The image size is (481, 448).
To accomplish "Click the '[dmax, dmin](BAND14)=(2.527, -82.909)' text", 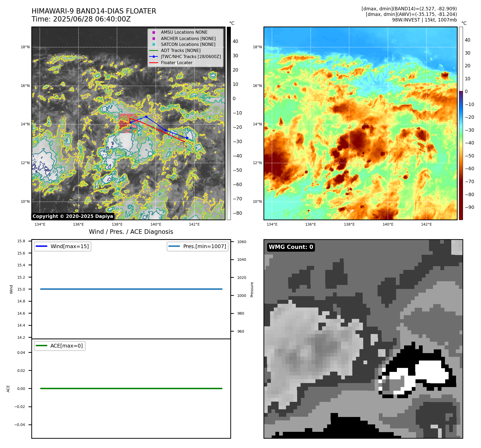I will [409, 9].
